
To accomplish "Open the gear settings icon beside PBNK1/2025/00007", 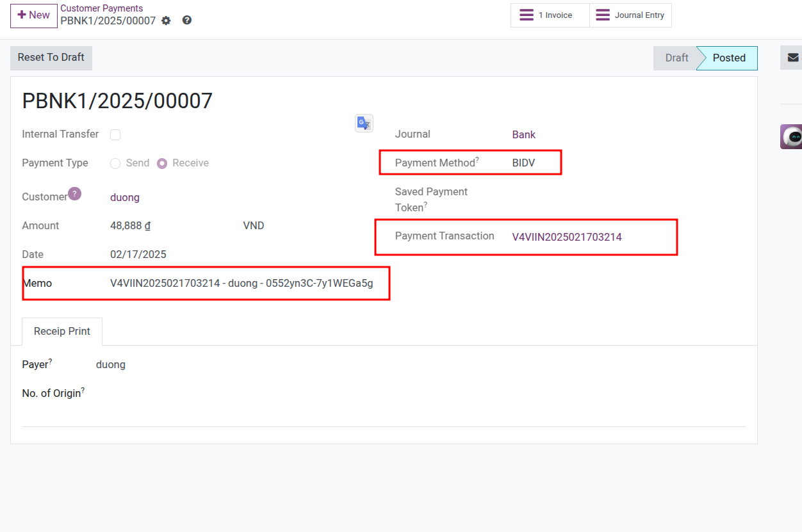I will [166, 20].
